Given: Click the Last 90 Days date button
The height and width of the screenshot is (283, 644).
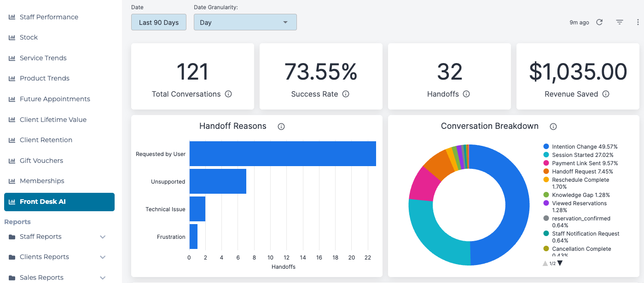Looking at the screenshot, I should (x=159, y=22).
